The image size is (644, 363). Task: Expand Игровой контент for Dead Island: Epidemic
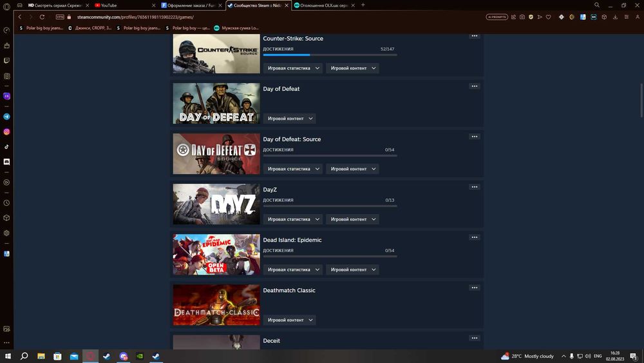pyautogui.click(x=352, y=270)
